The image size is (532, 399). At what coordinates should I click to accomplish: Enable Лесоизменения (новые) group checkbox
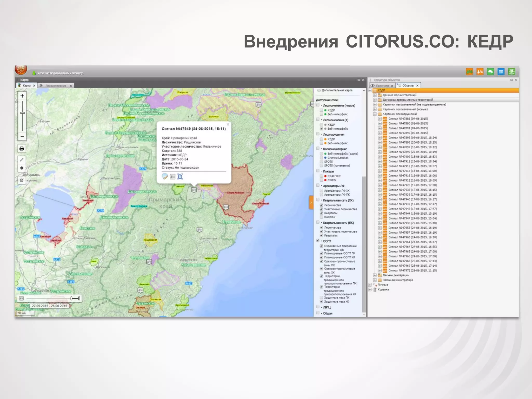click(318, 105)
